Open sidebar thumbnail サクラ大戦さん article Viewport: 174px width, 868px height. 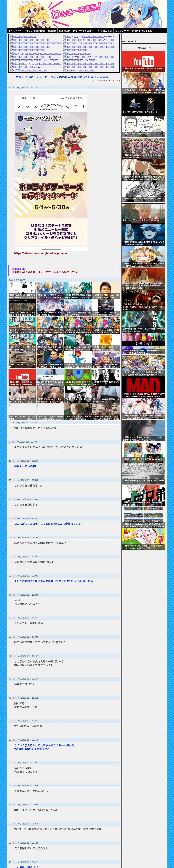pyautogui.click(x=144, y=83)
